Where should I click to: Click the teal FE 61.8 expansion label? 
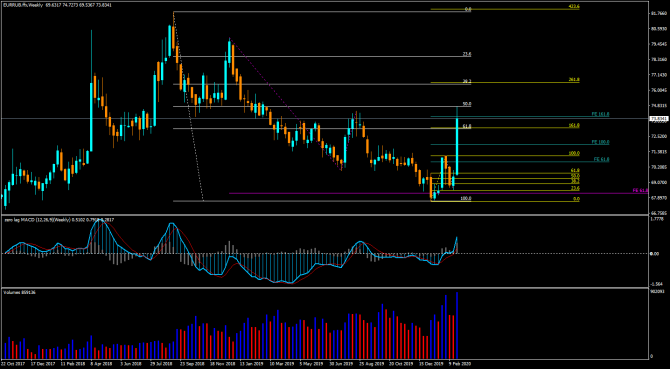[601, 159]
